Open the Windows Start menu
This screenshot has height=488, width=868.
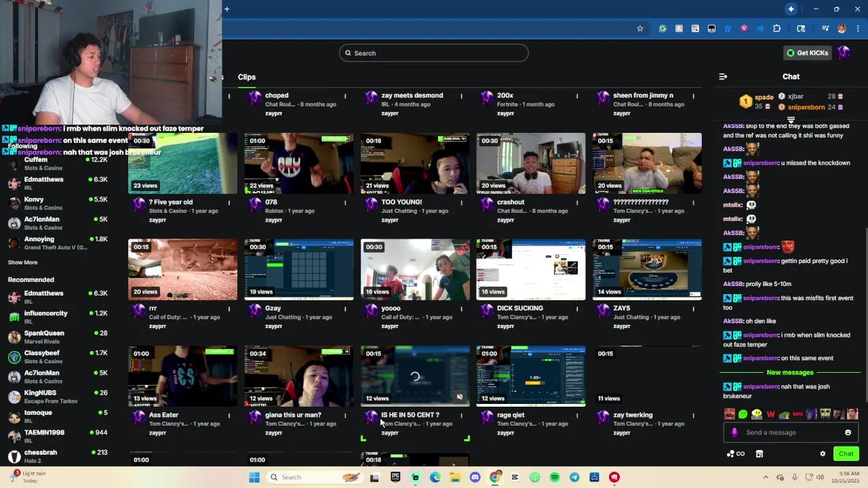[254, 477]
